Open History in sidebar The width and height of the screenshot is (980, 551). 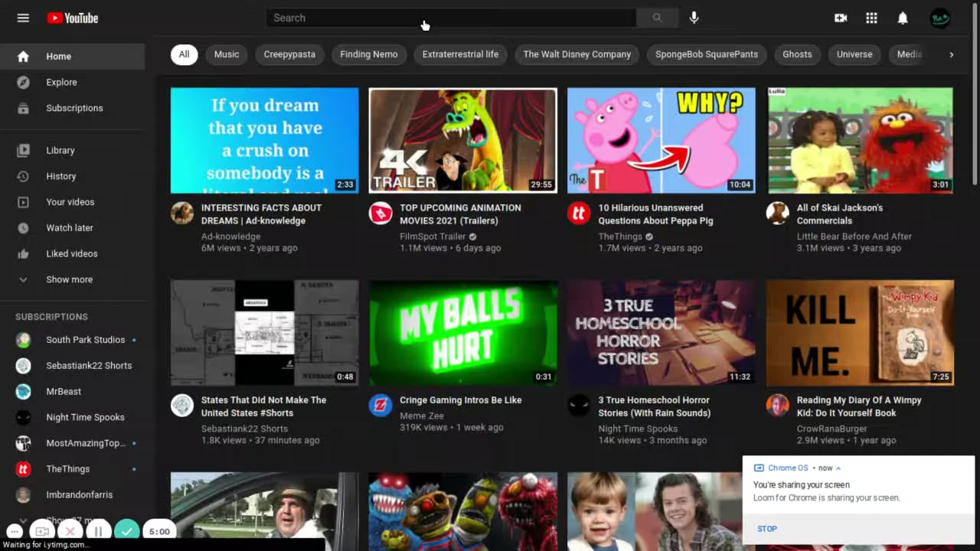[x=72, y=176]
